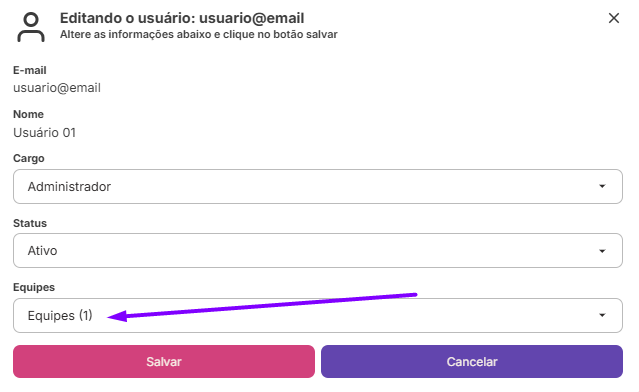The width and height of the screenshot is (639, 392).
Task: Close the edit user dialog
Action: 614,18
